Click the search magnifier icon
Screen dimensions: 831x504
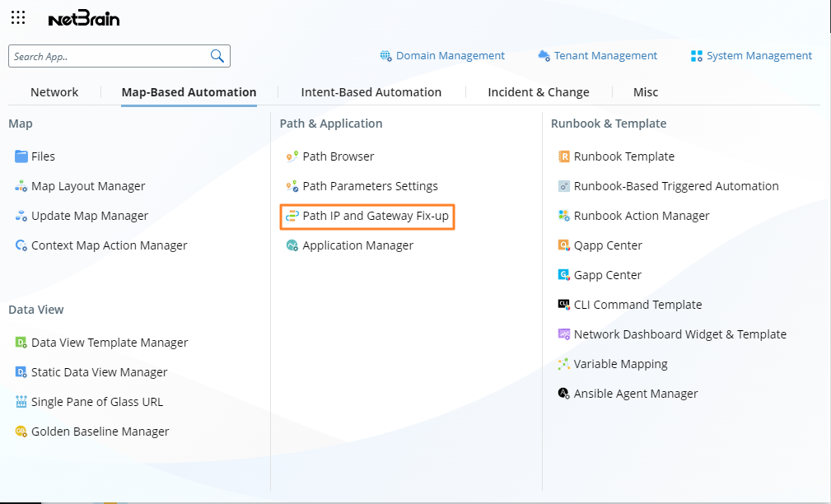217,56
